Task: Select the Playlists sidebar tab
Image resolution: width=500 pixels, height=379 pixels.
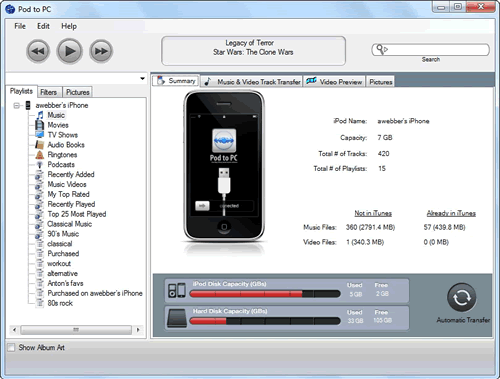Action: [x=21, y=91]
